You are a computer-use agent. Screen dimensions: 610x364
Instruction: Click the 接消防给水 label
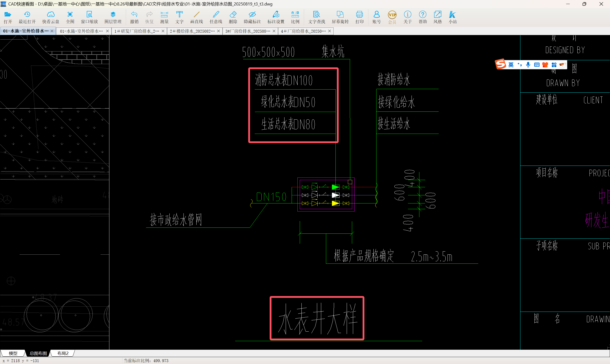pos(393,79)
